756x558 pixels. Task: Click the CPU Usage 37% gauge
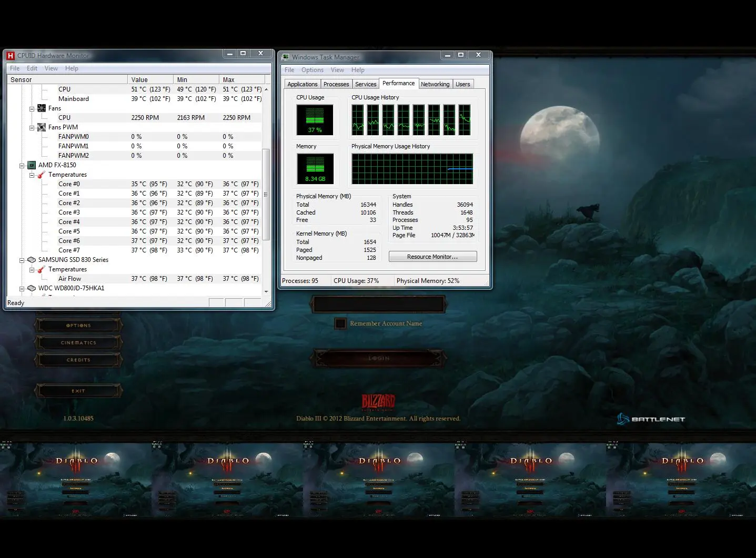click(x=315, y=120)
